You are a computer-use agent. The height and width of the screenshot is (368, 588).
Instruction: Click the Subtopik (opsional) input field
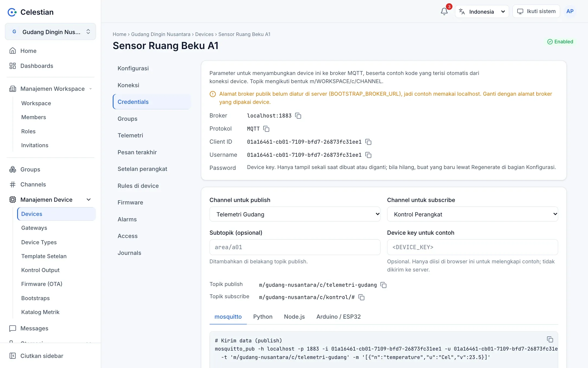[x=295, y=247]
